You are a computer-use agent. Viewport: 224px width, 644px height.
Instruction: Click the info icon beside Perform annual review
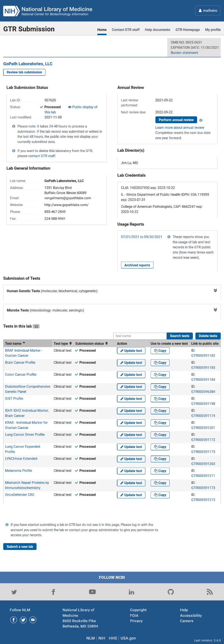201,120
